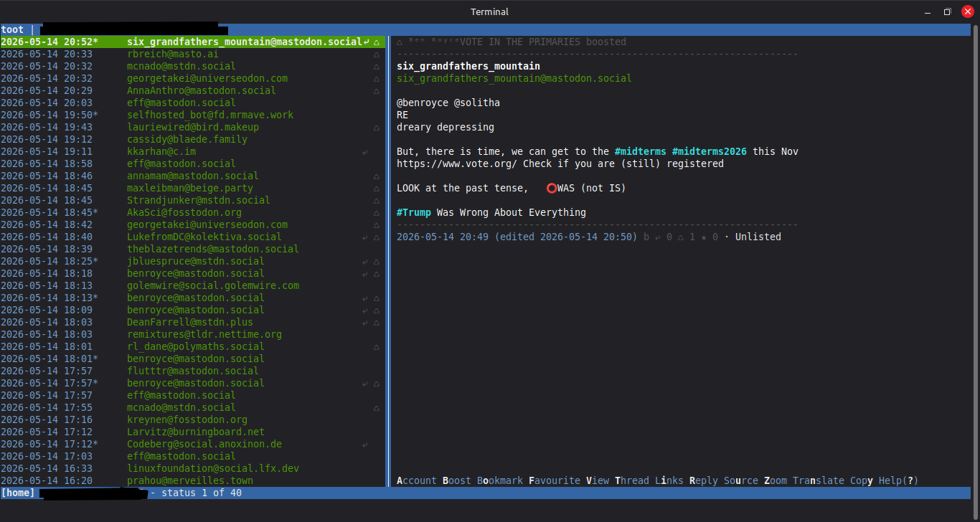The width and height of the screenshot is (980, 522).
Task: Click the boost icon on annamam@mastodon.social row
Action: (x=377, y=176)
